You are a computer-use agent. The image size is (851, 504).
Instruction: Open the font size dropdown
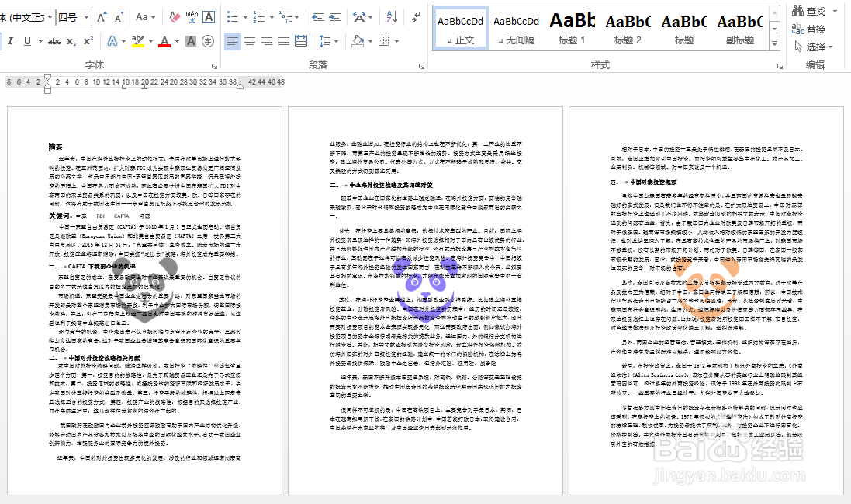click(x=86, y=17)
